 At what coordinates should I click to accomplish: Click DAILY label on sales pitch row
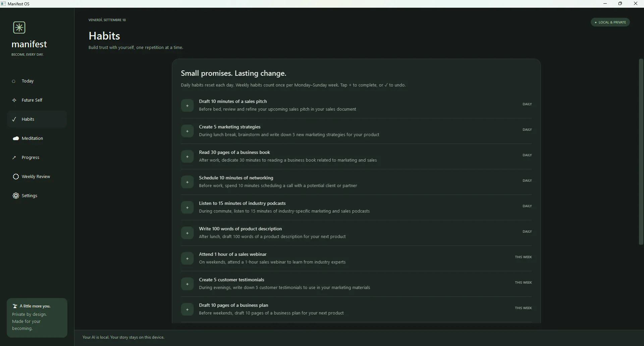[x=527, y=104]
